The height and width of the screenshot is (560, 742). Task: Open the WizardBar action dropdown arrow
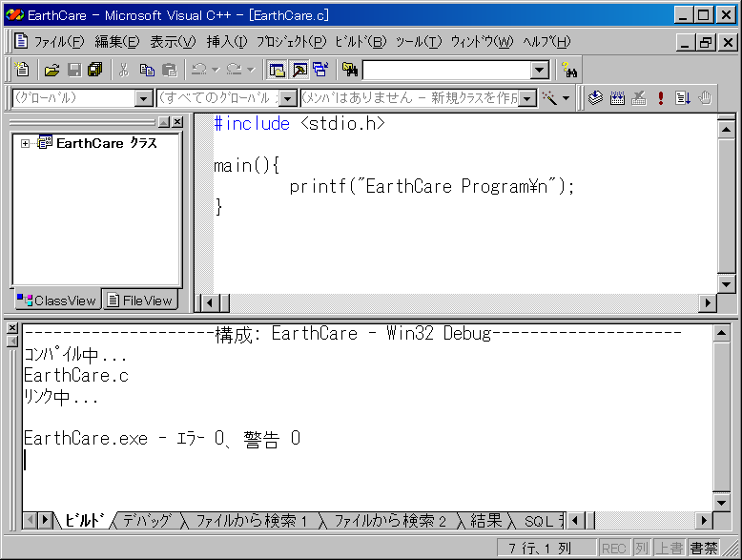[566, 98]
